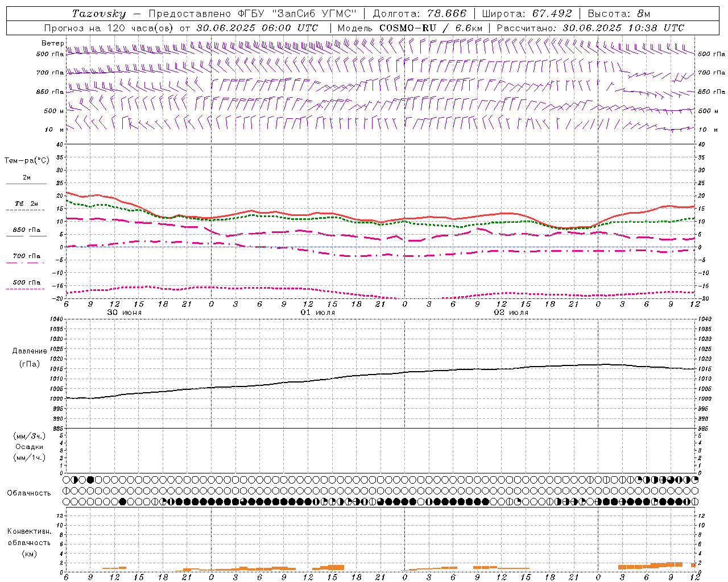Click the Долгота: 78.666 longitude value

(x=420, y=14)
